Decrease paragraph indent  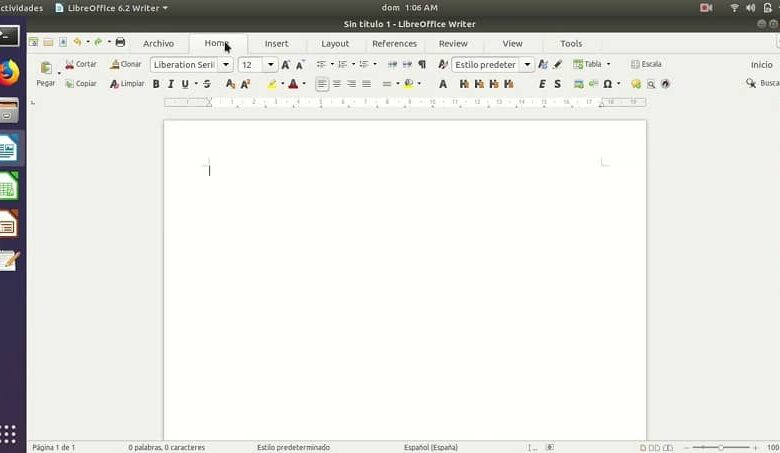coord(407,65)
